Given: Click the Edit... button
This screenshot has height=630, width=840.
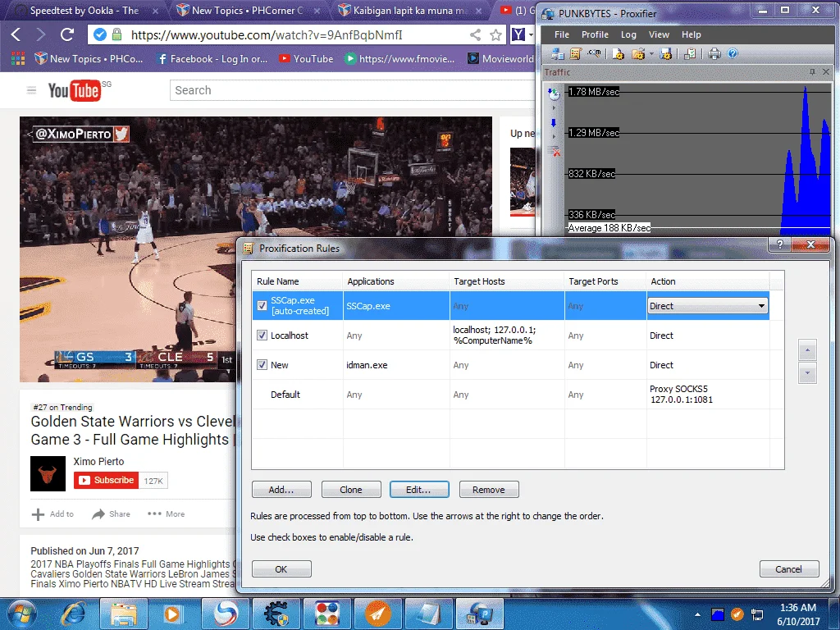Looking at the screenshot, I should 419,490.
